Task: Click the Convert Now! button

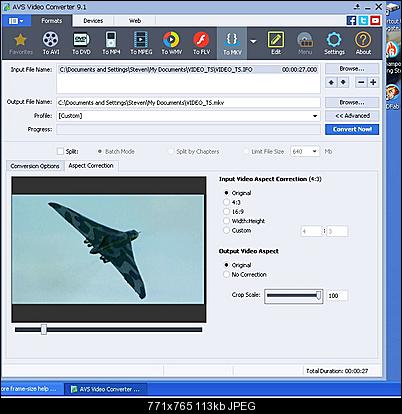Action: [352, 129]
